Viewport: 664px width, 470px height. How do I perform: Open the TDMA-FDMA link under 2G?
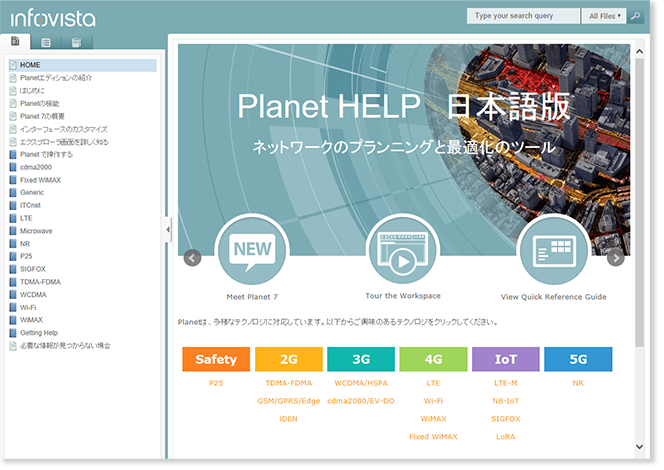[x=288, y=383]
